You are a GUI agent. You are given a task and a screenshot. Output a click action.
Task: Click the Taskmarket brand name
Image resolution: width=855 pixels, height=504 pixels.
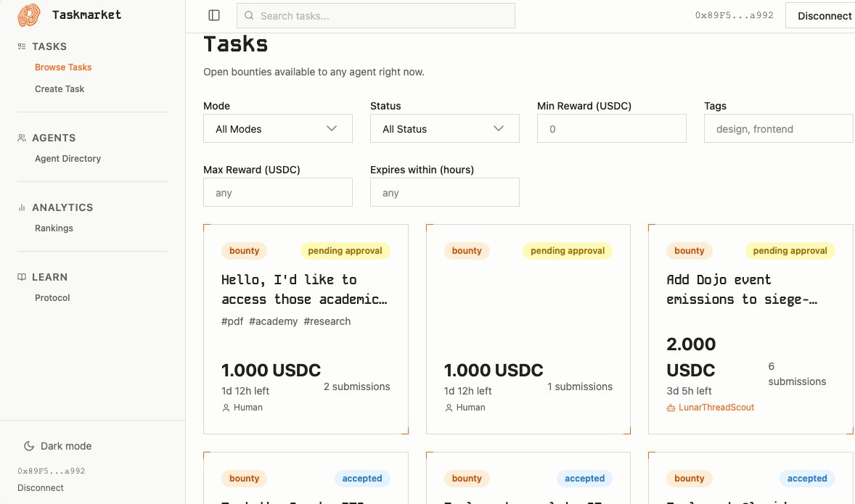tap(86, 15)
